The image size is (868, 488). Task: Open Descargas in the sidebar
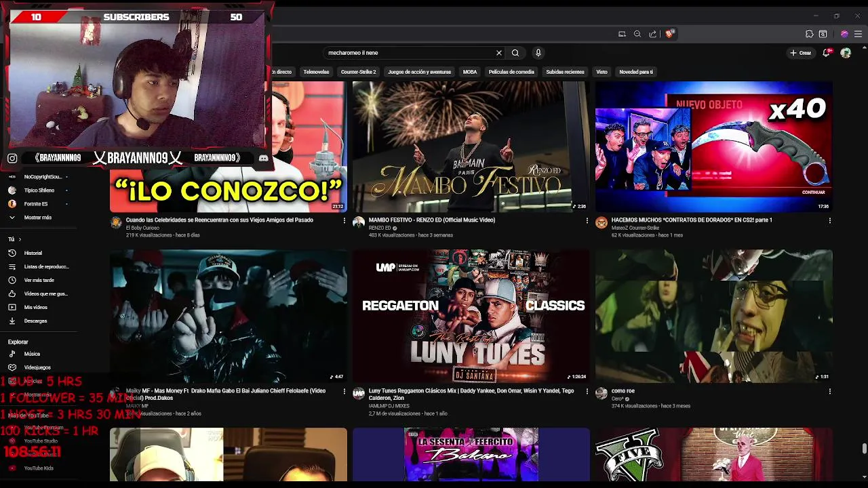34,321
